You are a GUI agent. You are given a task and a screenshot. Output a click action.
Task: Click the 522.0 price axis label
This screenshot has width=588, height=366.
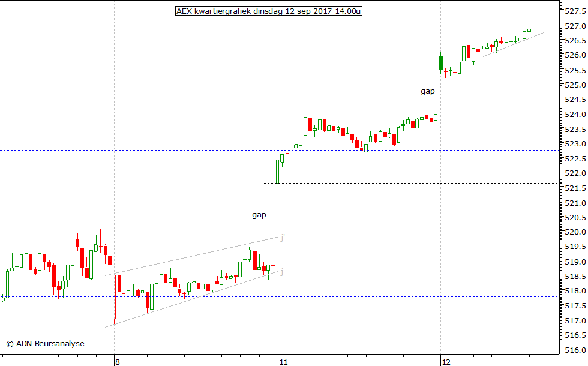(575, 173)
